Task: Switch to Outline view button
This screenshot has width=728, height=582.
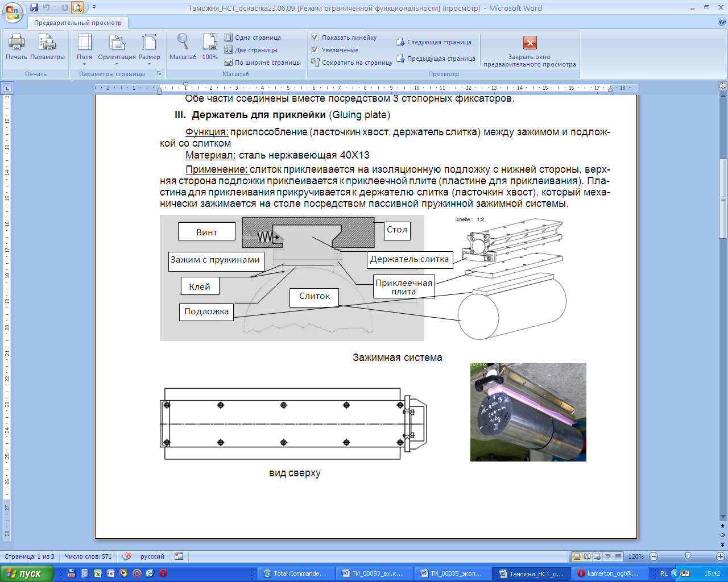Action: [x=607, y=557]
